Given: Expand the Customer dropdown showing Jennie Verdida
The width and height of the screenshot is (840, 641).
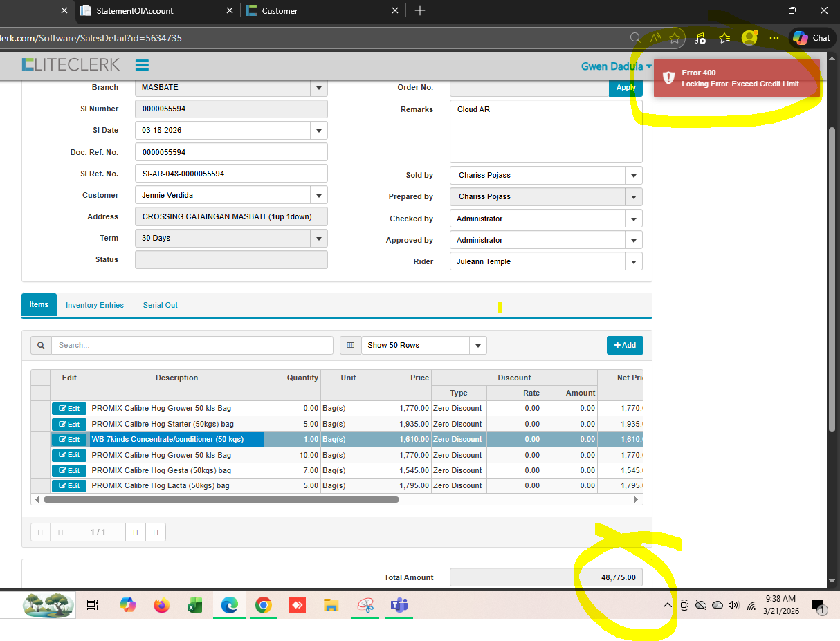Looking at the screenshot, I should click(x=318, y=195).
